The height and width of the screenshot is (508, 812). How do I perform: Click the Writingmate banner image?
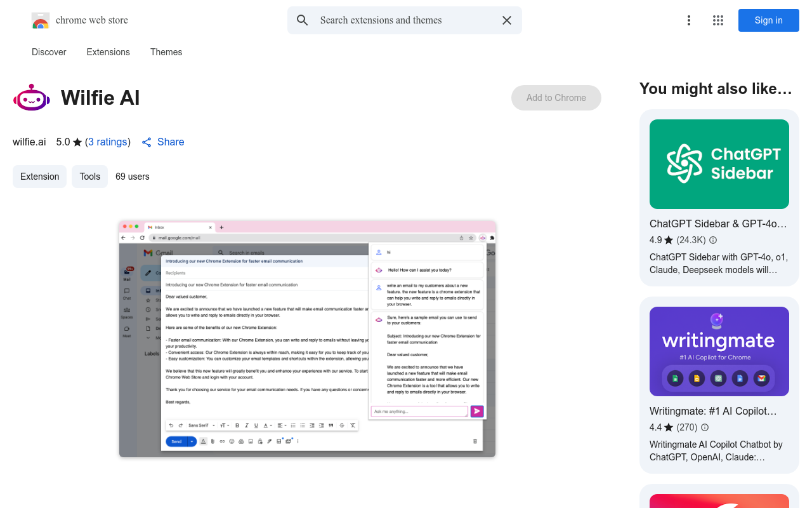point(719,351)
